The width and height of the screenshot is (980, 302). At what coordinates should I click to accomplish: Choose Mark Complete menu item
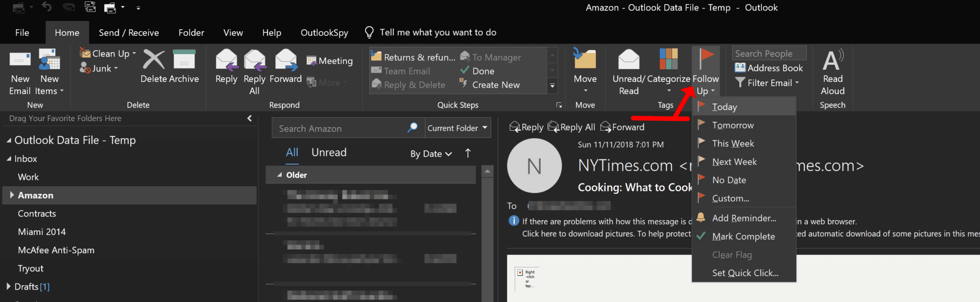coord(744,236)
